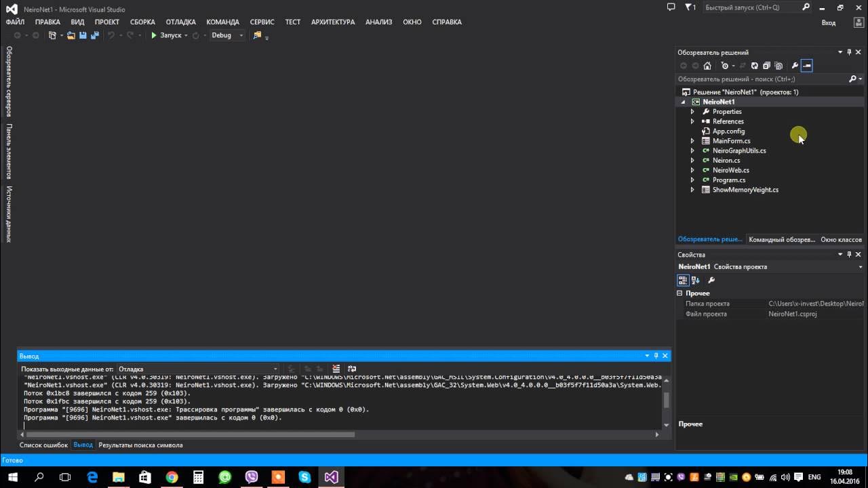Select Neiron.cs in Solution Explorer
The width and height of the screenshot is (868, 488).
pyautogui.click(x=726, y=161)
